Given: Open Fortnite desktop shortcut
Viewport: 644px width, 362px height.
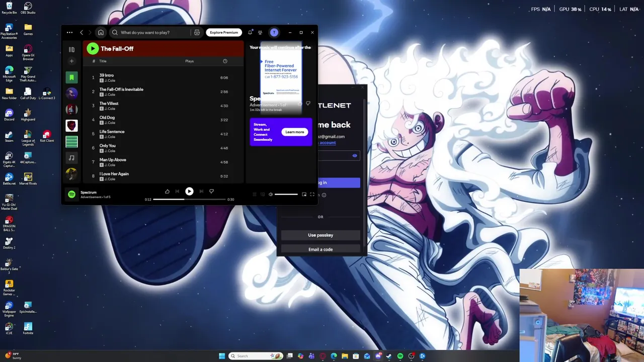Looking at the screenshot, I should pos(28,328).
